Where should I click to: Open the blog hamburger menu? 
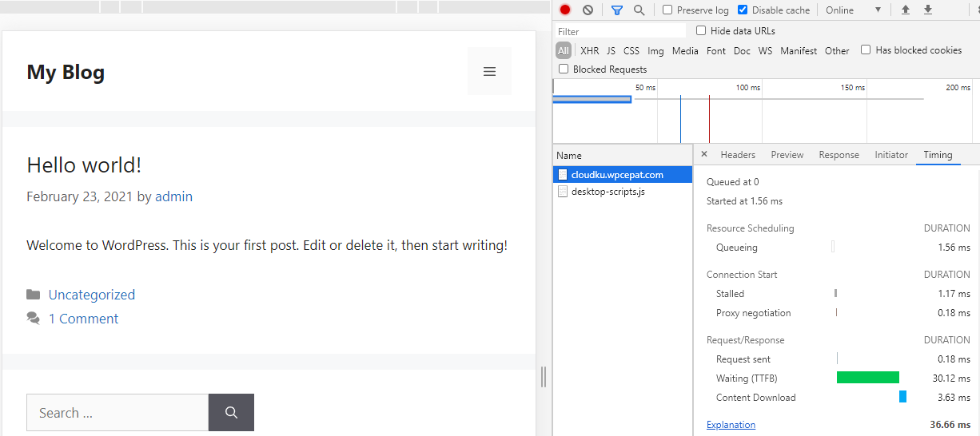pos(489,72)
